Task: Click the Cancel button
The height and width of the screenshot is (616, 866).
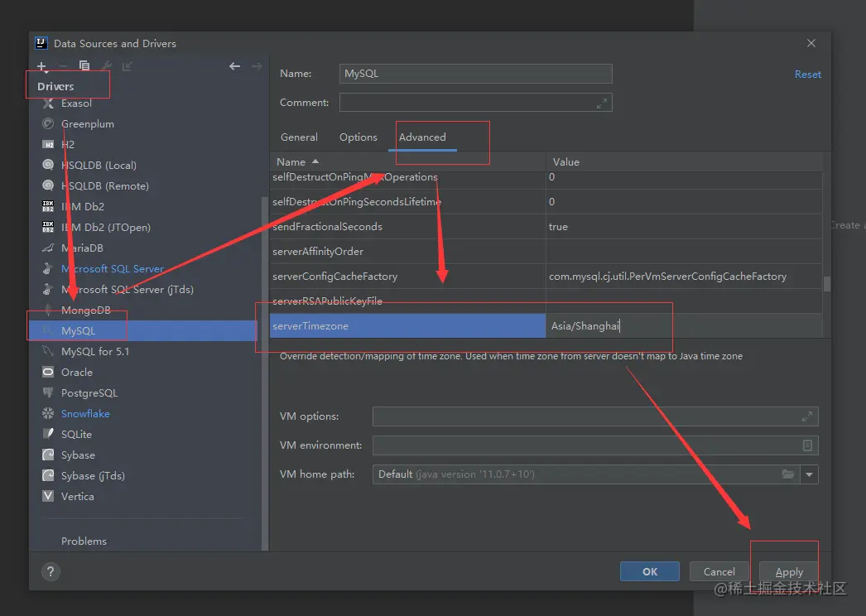Action: (x=719, y=572)
